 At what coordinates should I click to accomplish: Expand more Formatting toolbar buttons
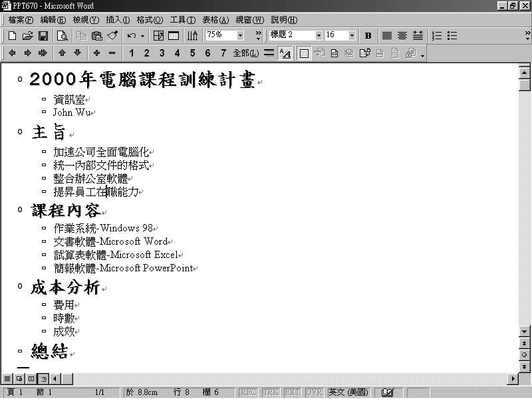pos(527,35)
